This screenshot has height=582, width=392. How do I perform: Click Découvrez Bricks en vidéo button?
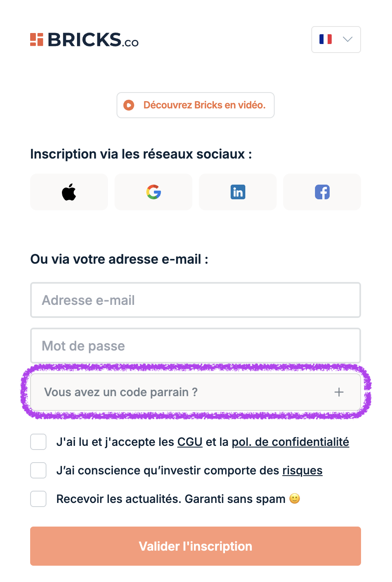pos(196,105)
